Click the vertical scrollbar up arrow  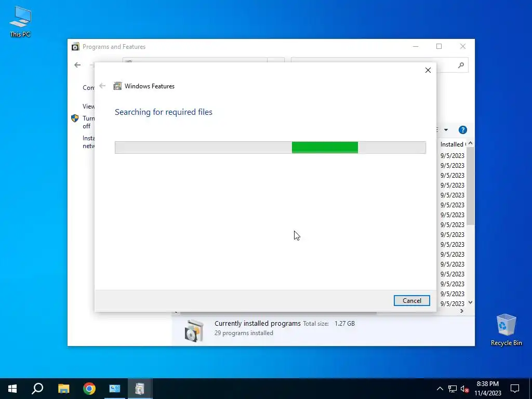470,143
